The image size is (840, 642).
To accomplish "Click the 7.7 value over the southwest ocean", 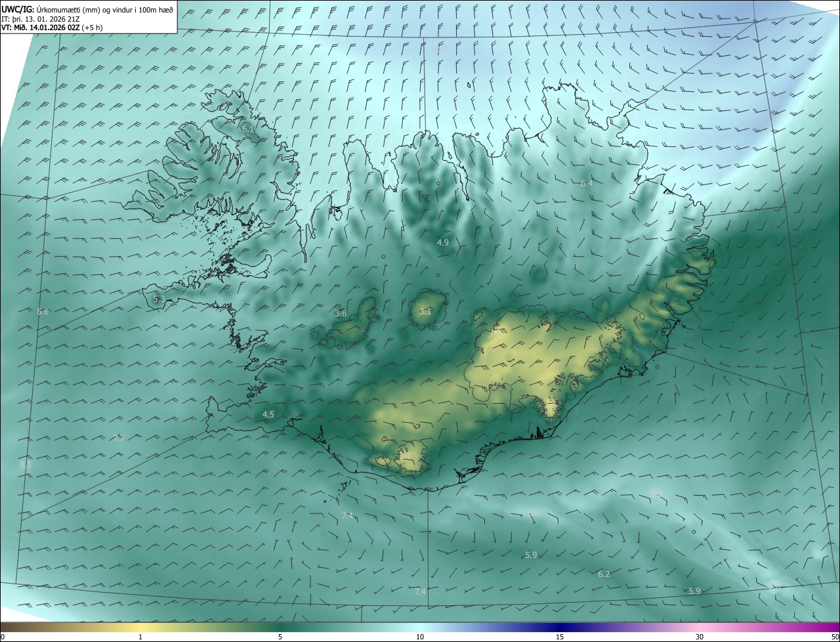I will tap(118, 438).
